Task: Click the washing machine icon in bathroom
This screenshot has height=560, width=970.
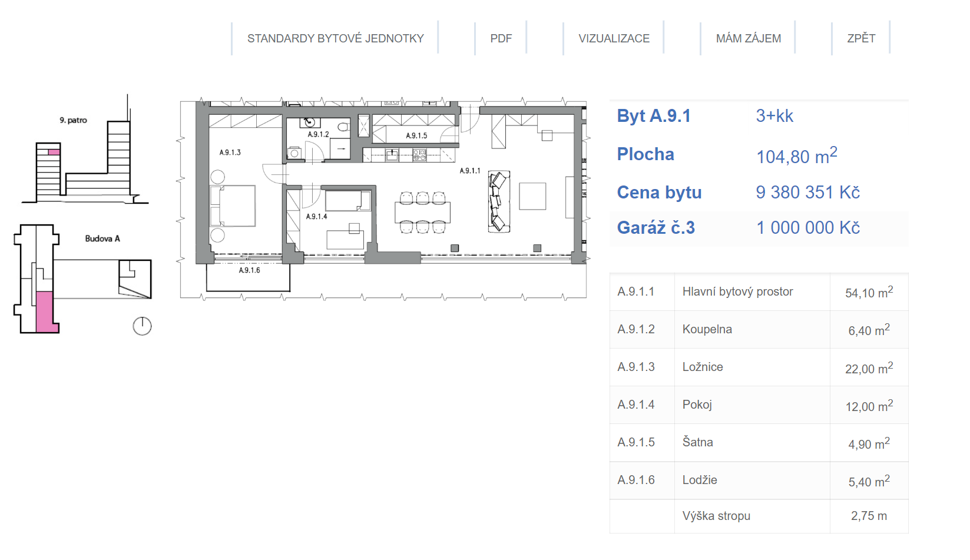Action: (294, 153)
